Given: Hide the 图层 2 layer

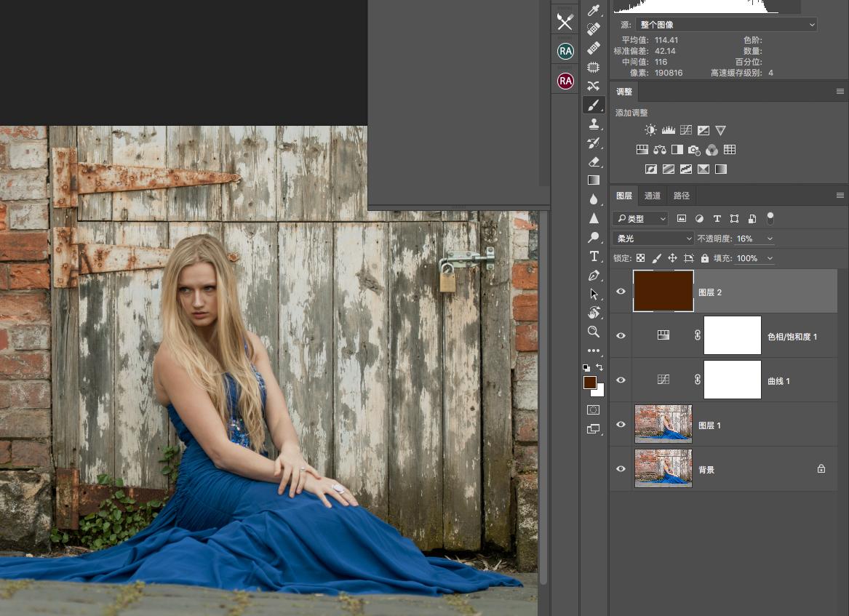Looking at the screenshot, I should pyautogui.click(x=621, y=291).
